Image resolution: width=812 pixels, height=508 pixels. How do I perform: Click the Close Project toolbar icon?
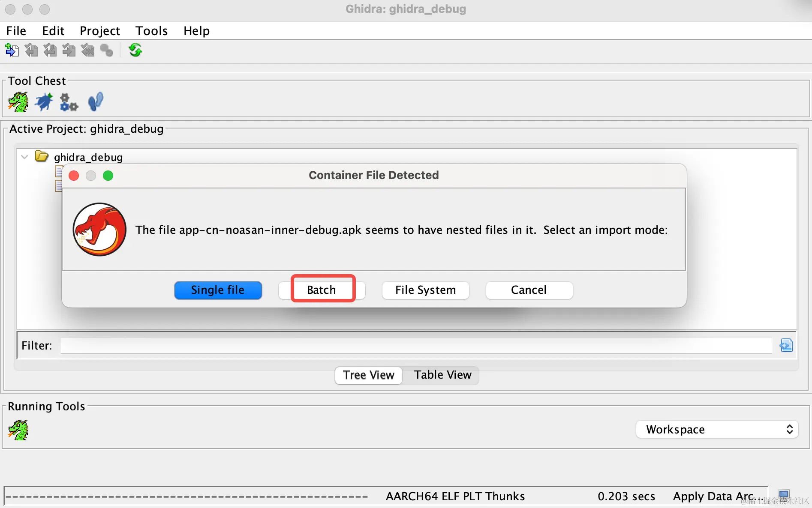pos(50,50)
